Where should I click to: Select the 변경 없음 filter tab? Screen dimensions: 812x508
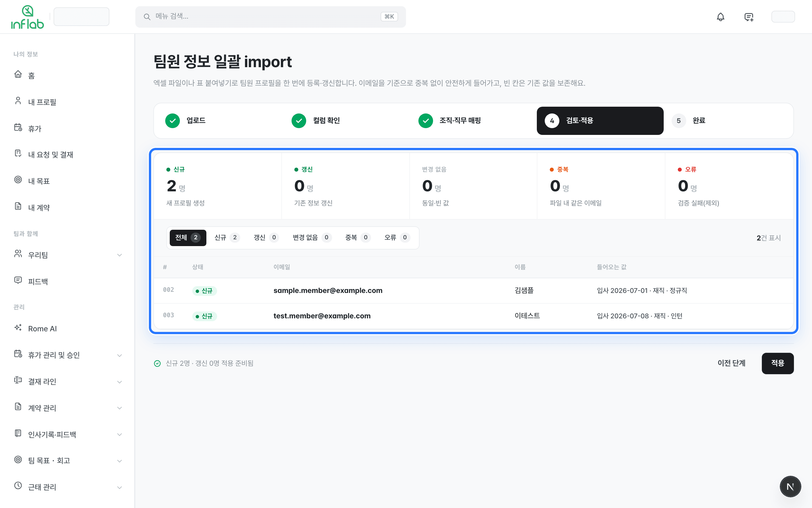(312, 238)
